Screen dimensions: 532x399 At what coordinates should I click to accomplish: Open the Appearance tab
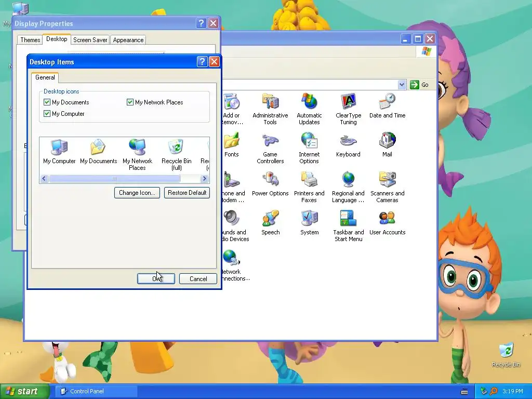tap(128, 40)
